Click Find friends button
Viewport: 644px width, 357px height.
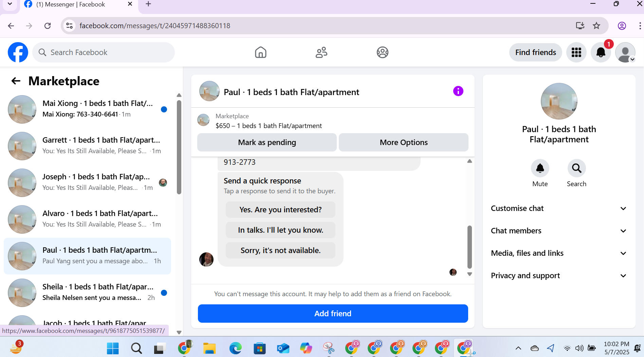tap(535, 52)
